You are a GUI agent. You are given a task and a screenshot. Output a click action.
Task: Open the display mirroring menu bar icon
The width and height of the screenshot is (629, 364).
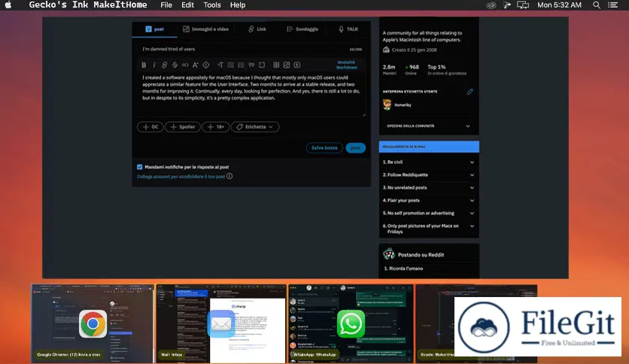pyautogui.click(x=523, y=5)
